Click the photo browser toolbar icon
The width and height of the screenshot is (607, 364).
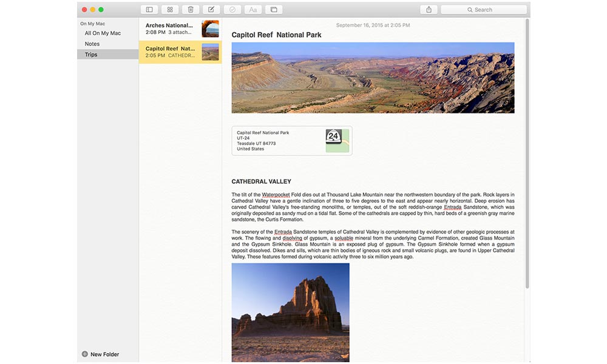274,10
